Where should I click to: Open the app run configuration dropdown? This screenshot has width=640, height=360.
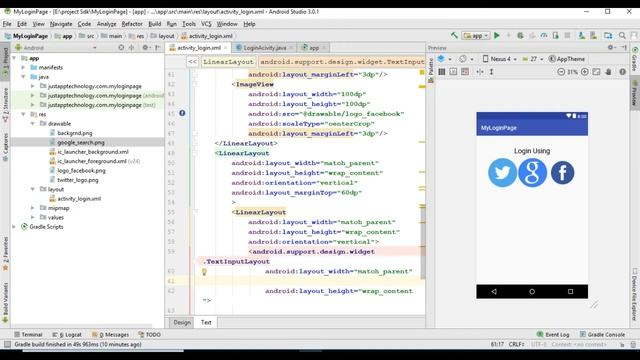point(476,36)
